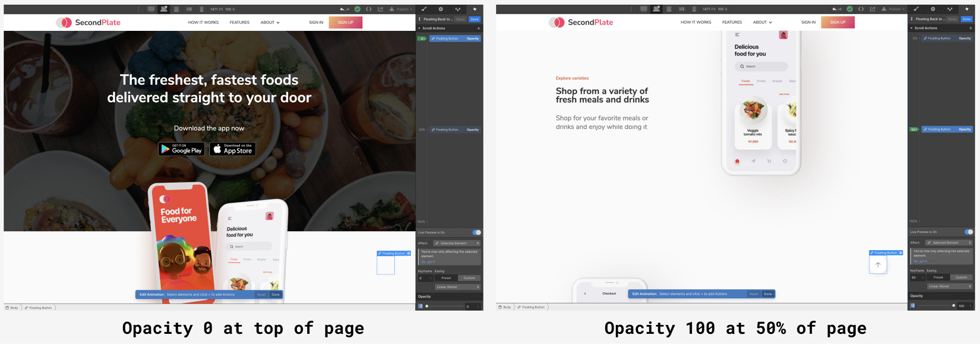Click App Store badge in left canvas
Screen dimensions: 980x344
click(x=232, y=149)
